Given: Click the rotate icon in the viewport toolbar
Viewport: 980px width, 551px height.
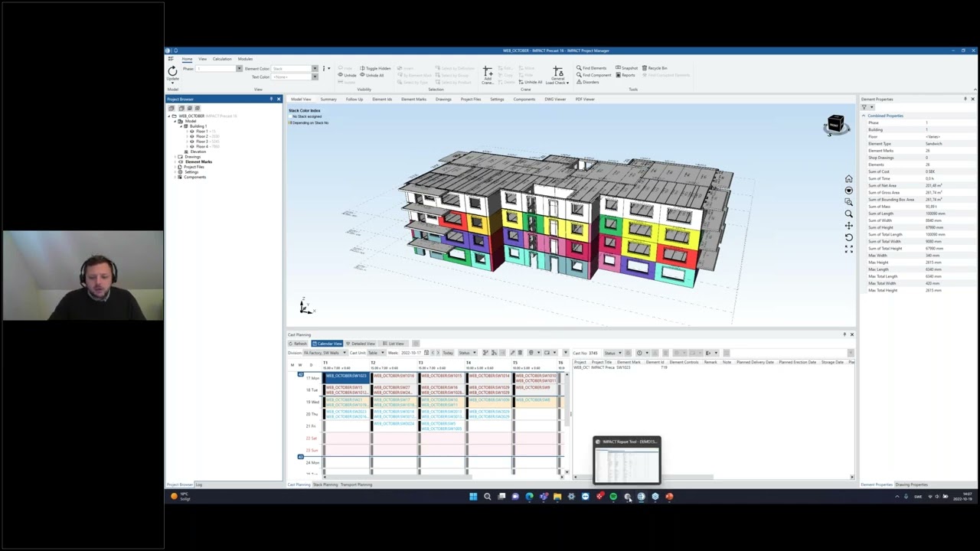Looking at the screenshot, I should [x=848, y=237].
